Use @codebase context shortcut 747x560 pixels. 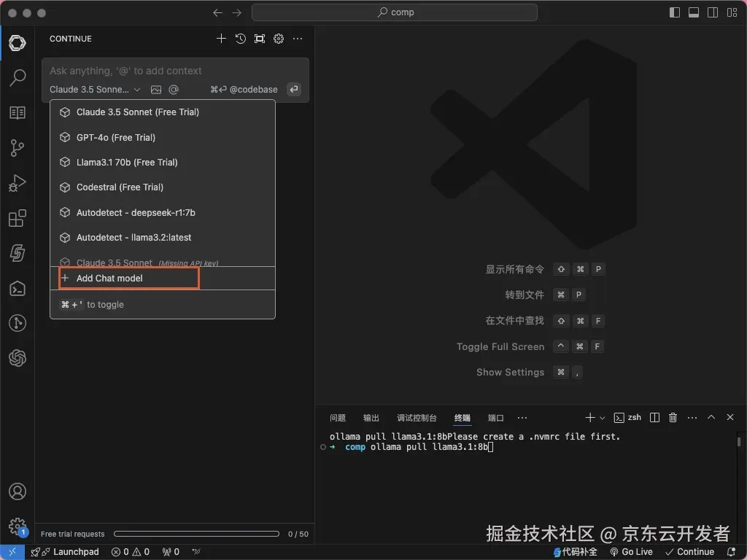tap(244, 90)
